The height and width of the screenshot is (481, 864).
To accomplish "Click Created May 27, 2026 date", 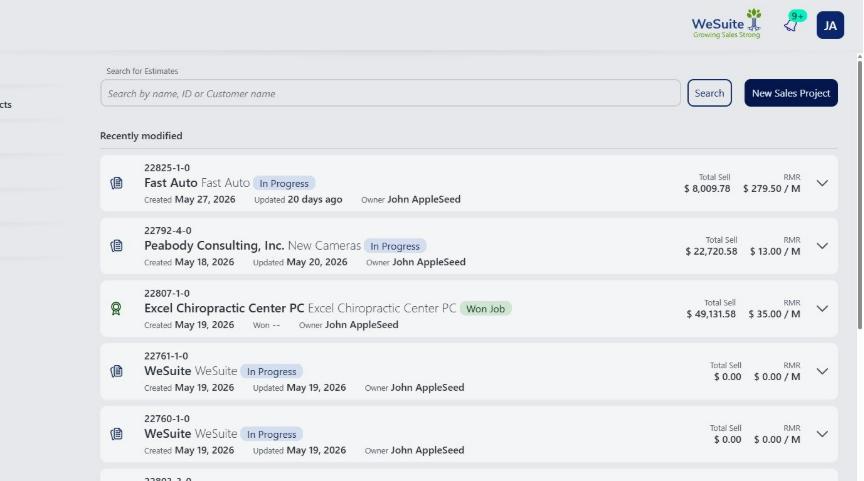I will point(190,199).
